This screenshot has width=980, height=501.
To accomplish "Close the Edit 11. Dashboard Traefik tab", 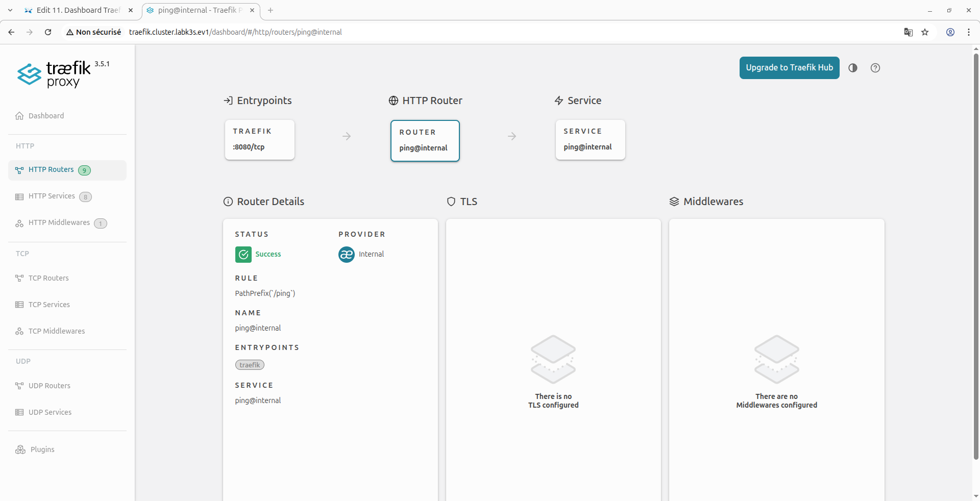I will pyautogui.click(x=131, y=10).
